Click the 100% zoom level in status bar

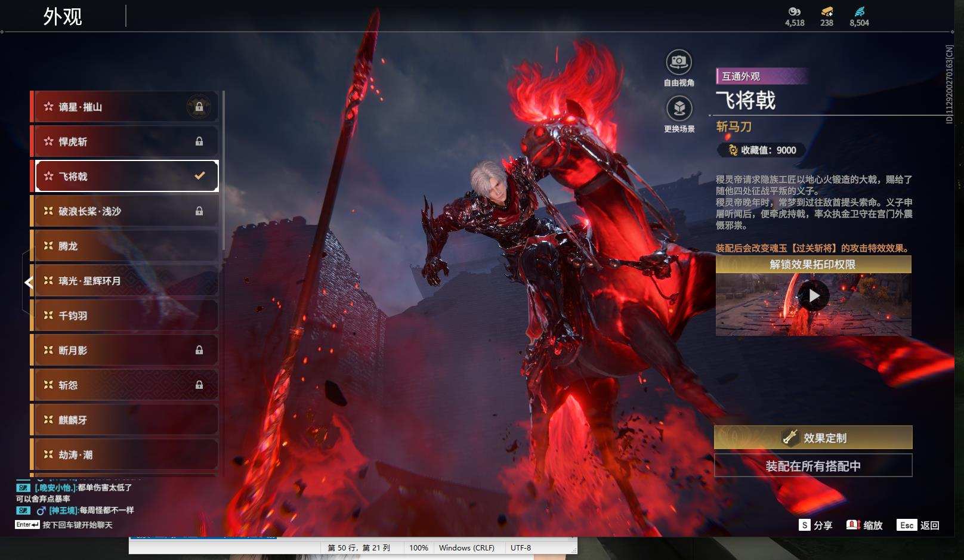click(419, 547)
